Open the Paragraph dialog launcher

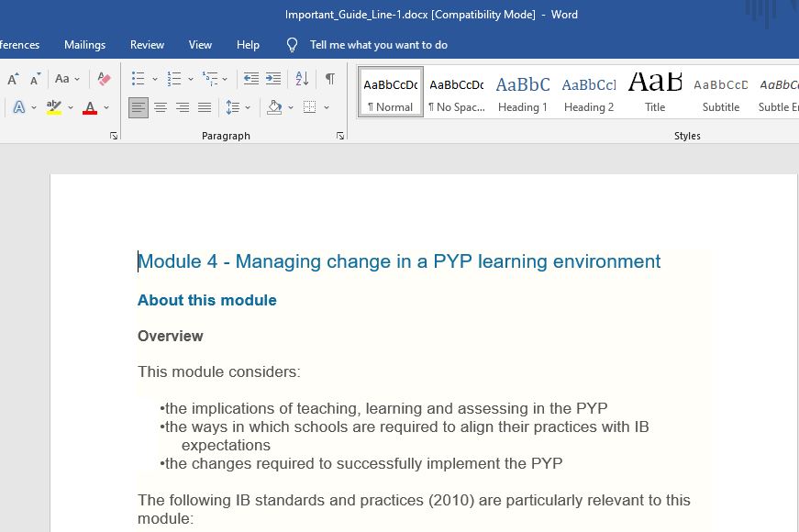click(x=340, y=136)
